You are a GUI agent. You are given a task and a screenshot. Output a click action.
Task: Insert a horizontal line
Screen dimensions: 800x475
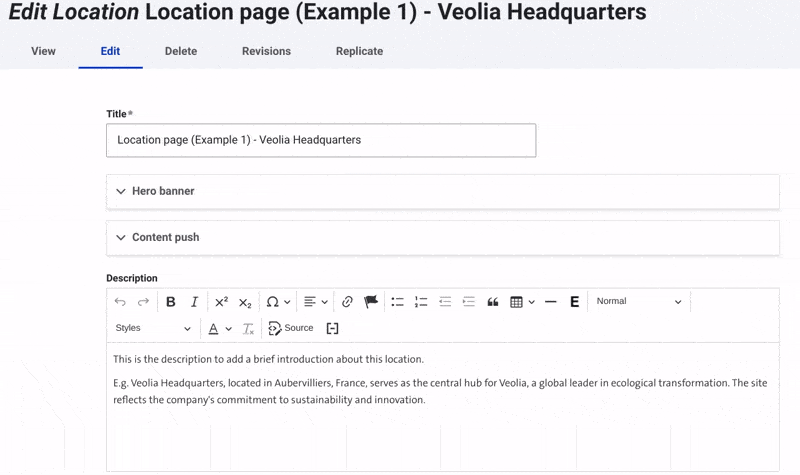[551, 302]
